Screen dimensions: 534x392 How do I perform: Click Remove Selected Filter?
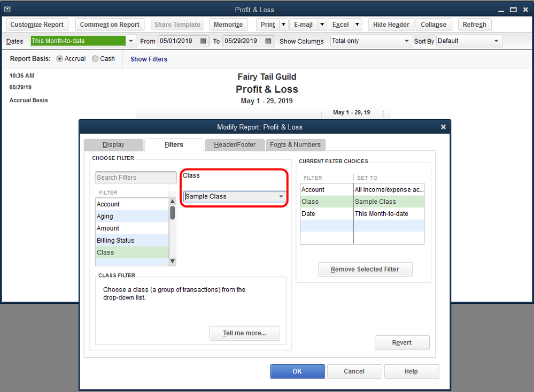(365, 270)
